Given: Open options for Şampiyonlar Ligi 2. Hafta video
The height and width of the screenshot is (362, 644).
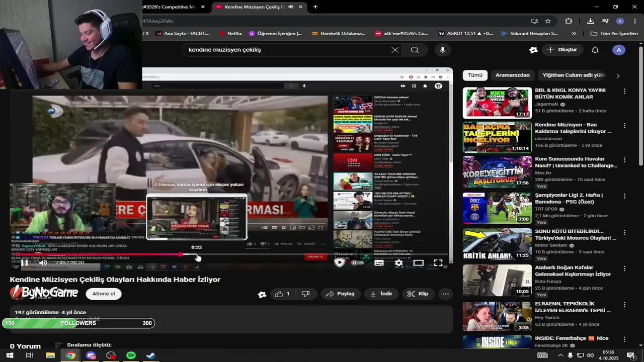Looking at the screenshot, I should coord(624,196).
